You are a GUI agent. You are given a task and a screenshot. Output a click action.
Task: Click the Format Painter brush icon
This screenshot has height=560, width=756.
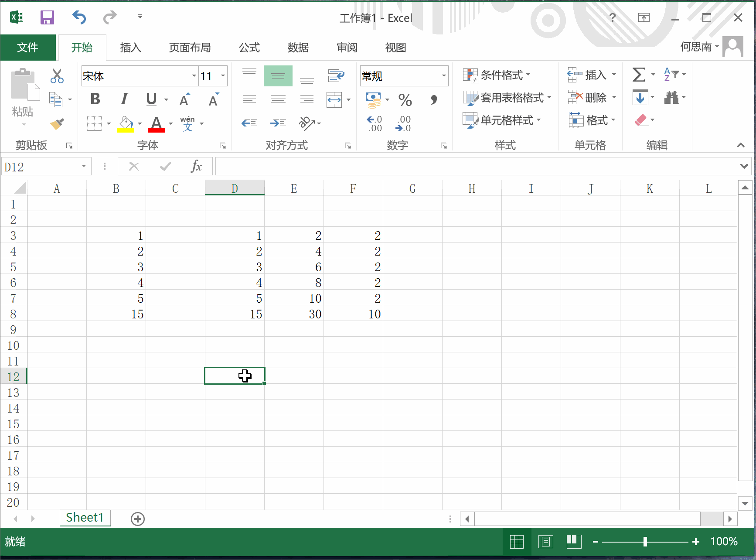pyautogui.click(x=57, y=124)
